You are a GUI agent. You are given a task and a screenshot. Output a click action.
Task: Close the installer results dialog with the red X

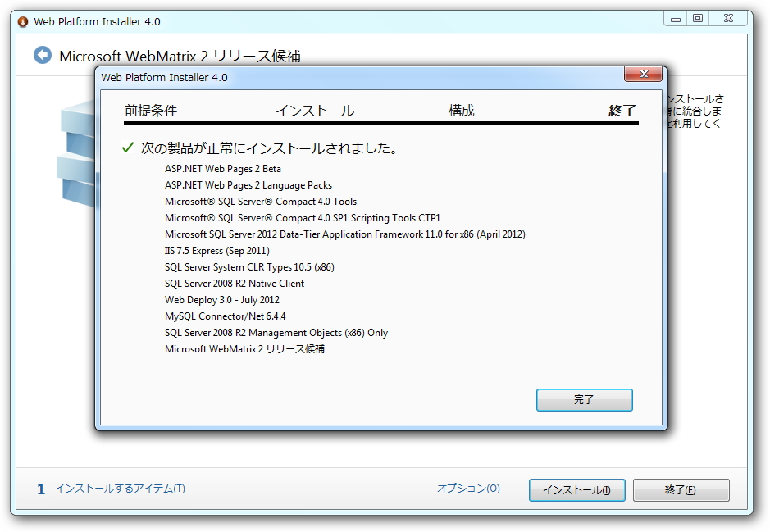pos(644,74)
